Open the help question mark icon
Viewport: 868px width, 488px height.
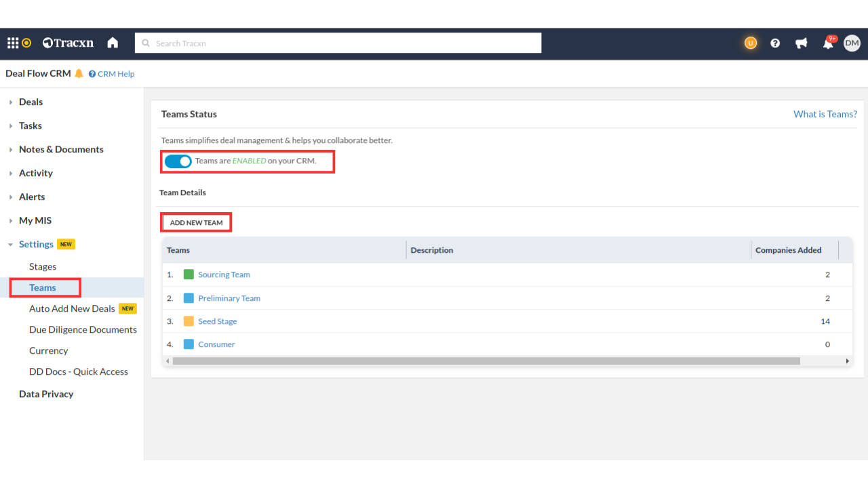coord(775,43)
